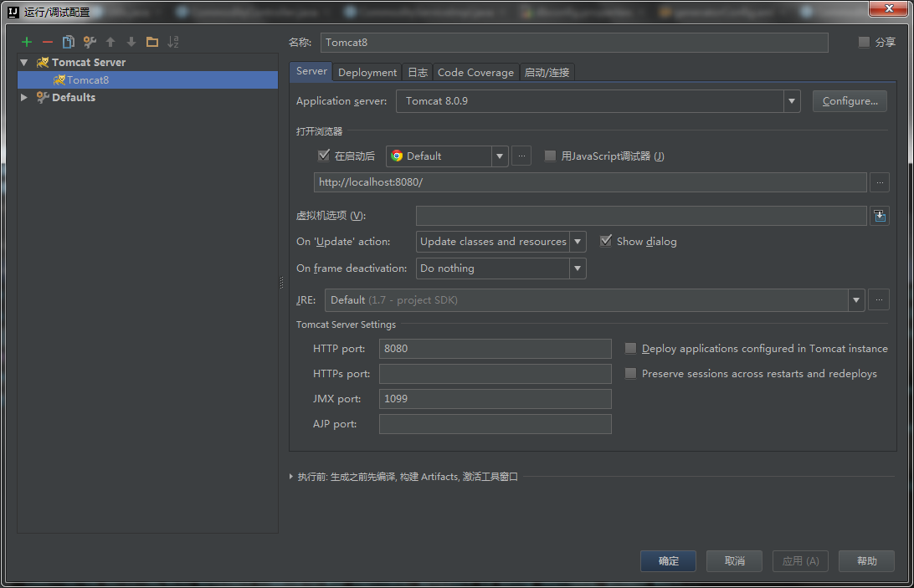The width and height of the screenshot is (914, 588).
Task: Click the HTTP port field showing 8080
Action: (x=495, y=349)
